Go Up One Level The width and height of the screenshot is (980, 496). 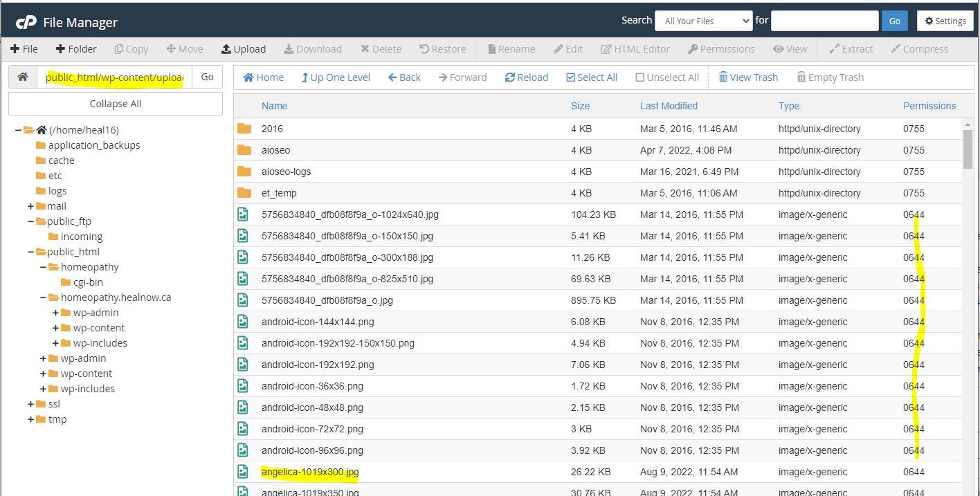click(x=336, y=77)
